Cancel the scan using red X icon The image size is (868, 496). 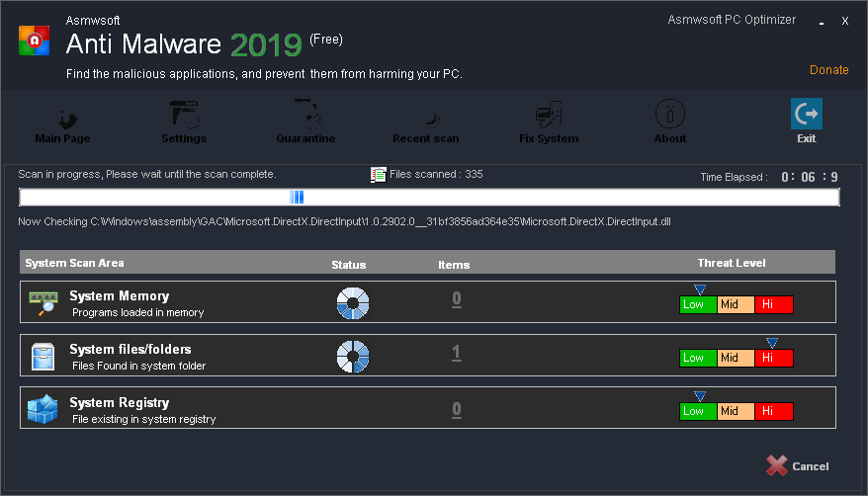tap(777, 465)
